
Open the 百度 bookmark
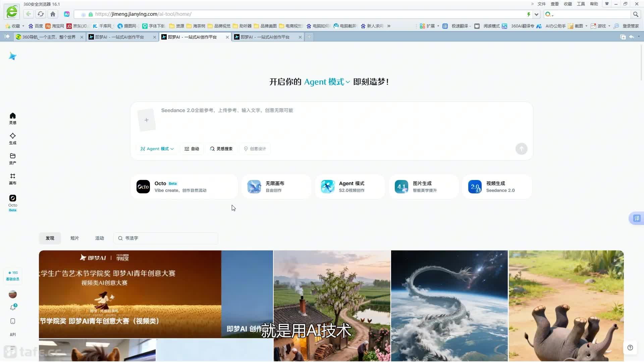pos(36,26)
